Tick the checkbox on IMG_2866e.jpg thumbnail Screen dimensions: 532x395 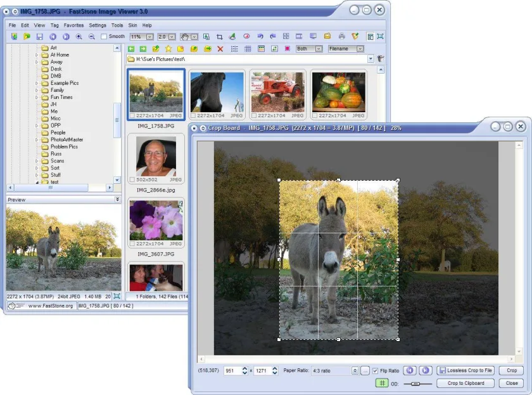(132, 179)
